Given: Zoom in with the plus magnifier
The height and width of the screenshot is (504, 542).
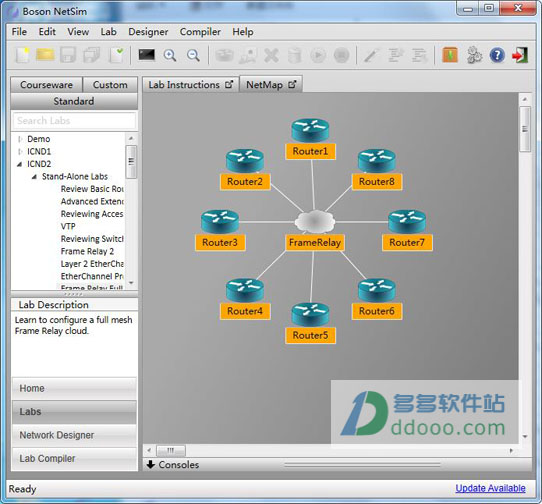Looking at the screenshot, I should tap(170, 55).
